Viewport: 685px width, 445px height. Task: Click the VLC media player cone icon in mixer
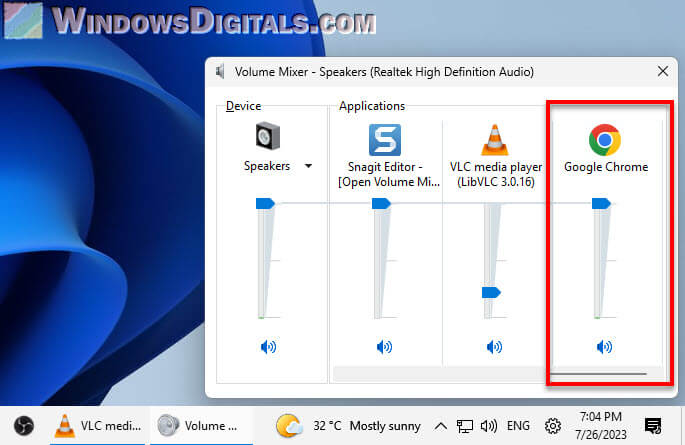point(495,140)
